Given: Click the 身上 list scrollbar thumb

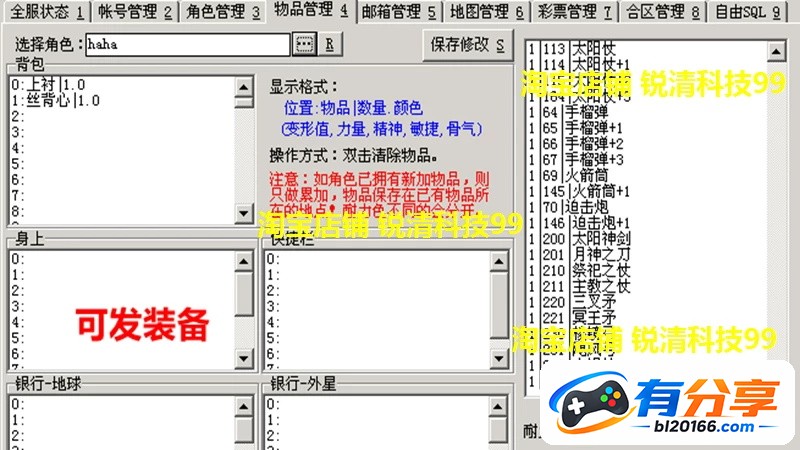Looking at the screenshot, I should tap(244, 293).
